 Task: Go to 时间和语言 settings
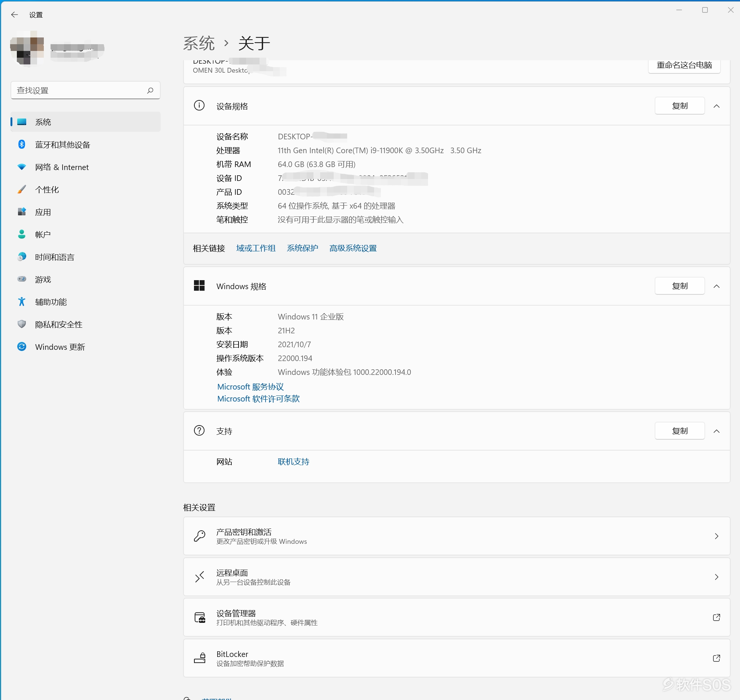(x=85, y=257)
